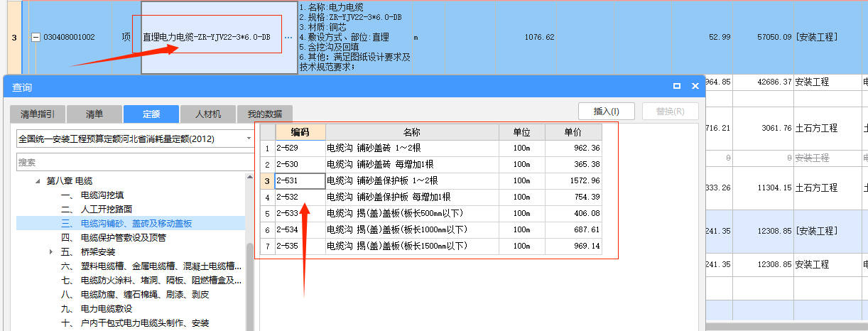Select 电缆沟挖填 in the tree
Image resolution: width=868 pixels, height=331 pixels.
tap(102, 195)
